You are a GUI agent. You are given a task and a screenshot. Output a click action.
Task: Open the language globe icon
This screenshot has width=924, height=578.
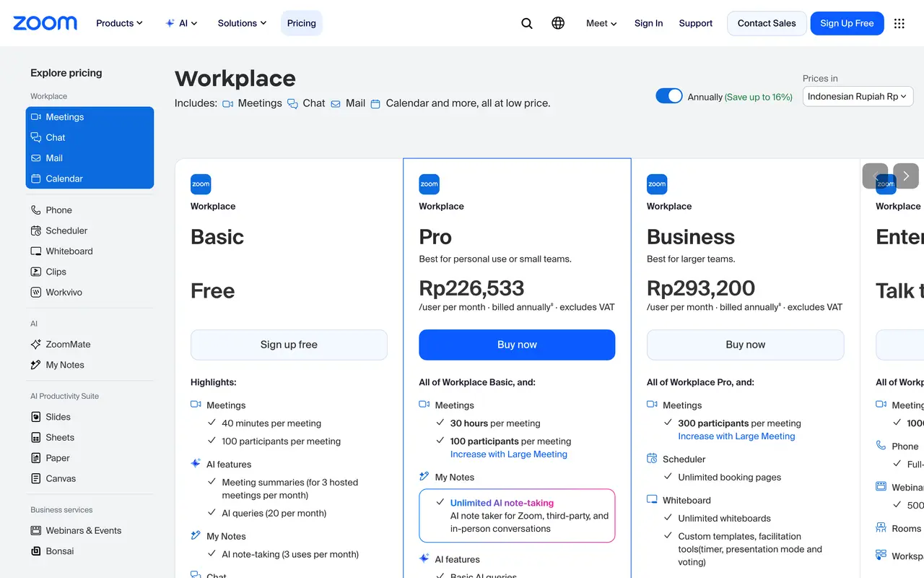pos(558,23)
